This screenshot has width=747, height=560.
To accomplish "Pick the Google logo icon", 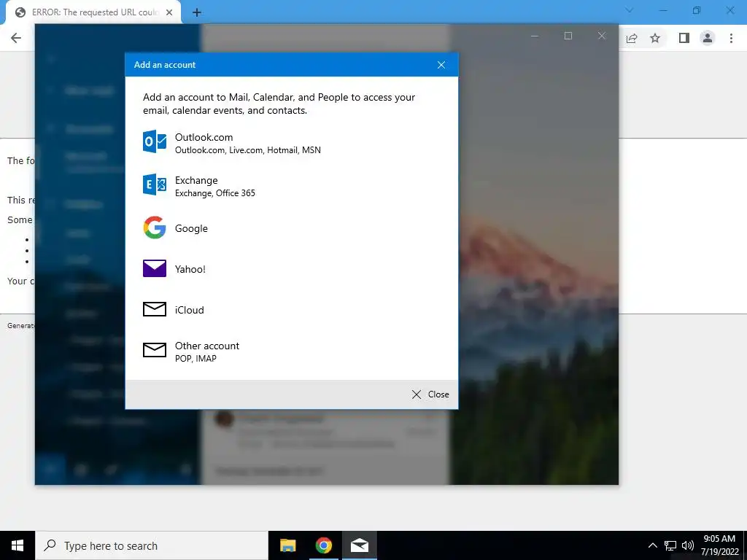I will tap(155, 227).
